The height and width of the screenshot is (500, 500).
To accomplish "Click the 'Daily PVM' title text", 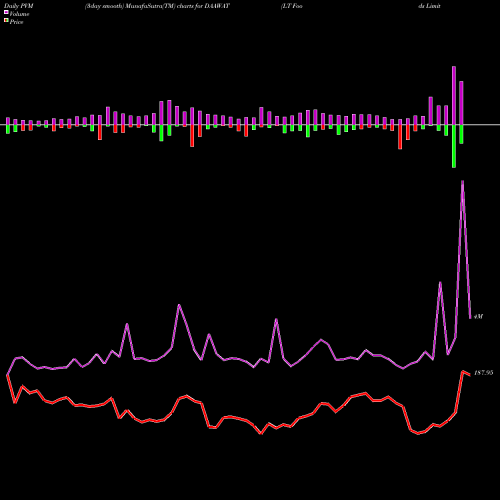I will (x=19, y=6).
